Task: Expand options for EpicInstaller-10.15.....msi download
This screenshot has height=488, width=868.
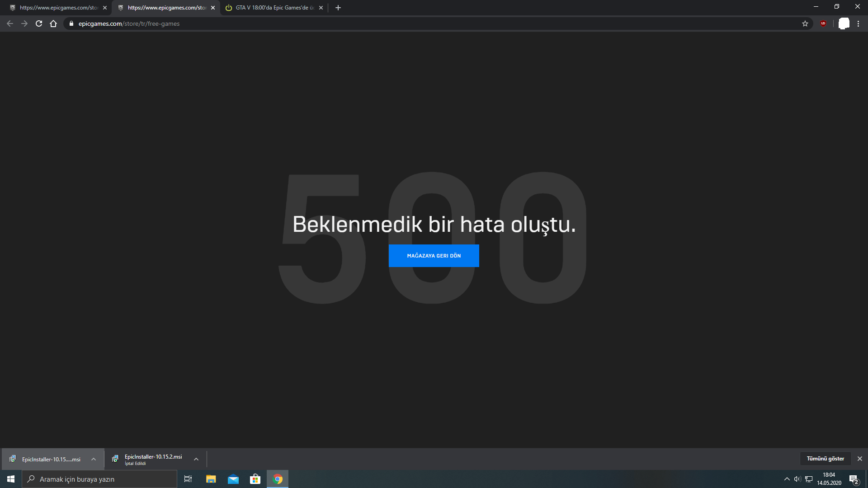Action: (94, 459)
